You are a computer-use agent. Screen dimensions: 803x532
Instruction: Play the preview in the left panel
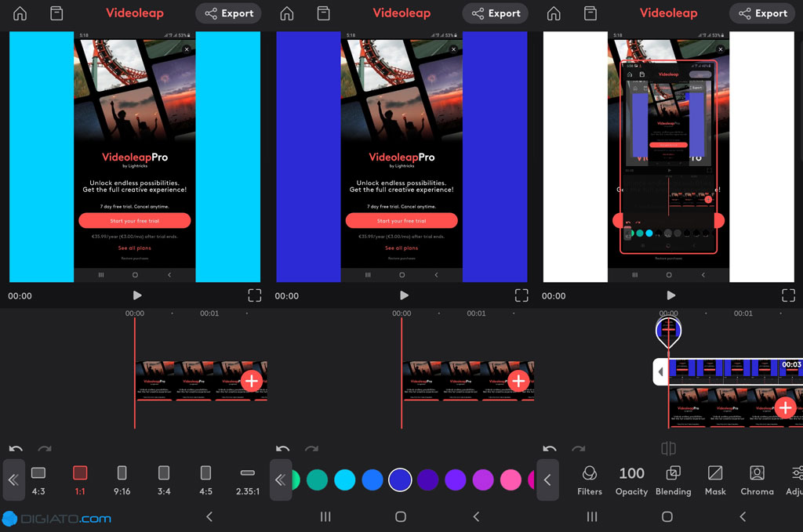point(136,295)
